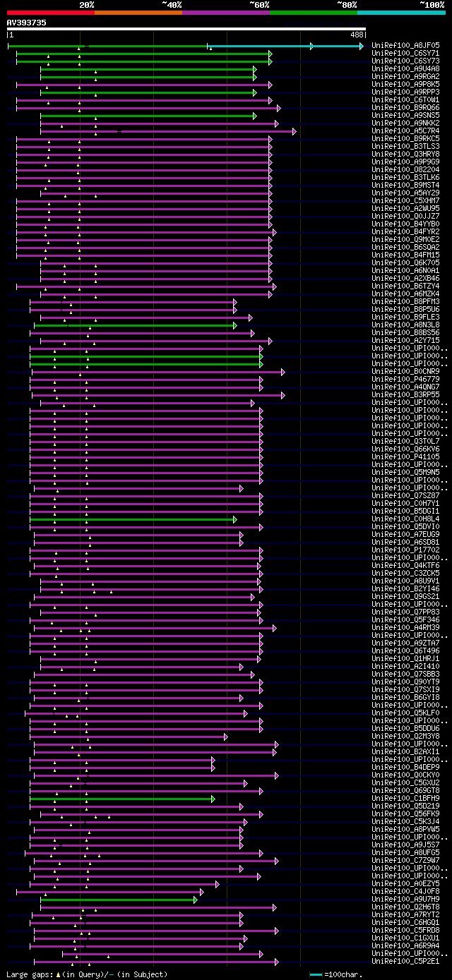Select the UniRef100_C6T0W1 label
Viewport: 452px width, 980px height.
tap(405, 100)
